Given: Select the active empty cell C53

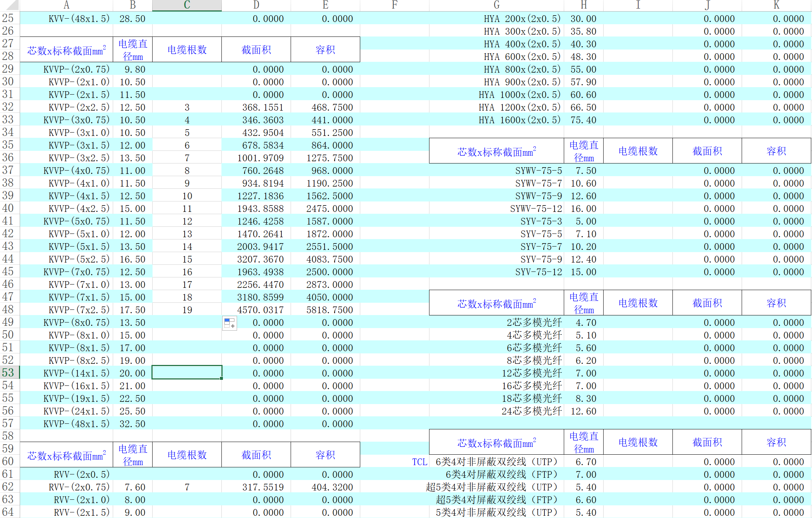Looking at the screenshot, I should pyautogui.click(x=187, y=372).
